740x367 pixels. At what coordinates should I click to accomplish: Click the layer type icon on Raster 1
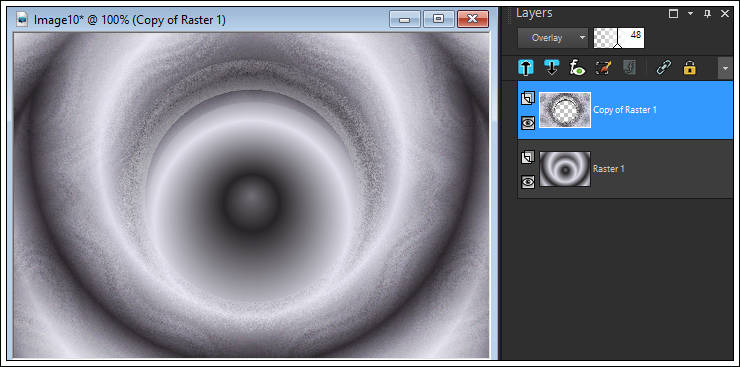click(528, 158)
